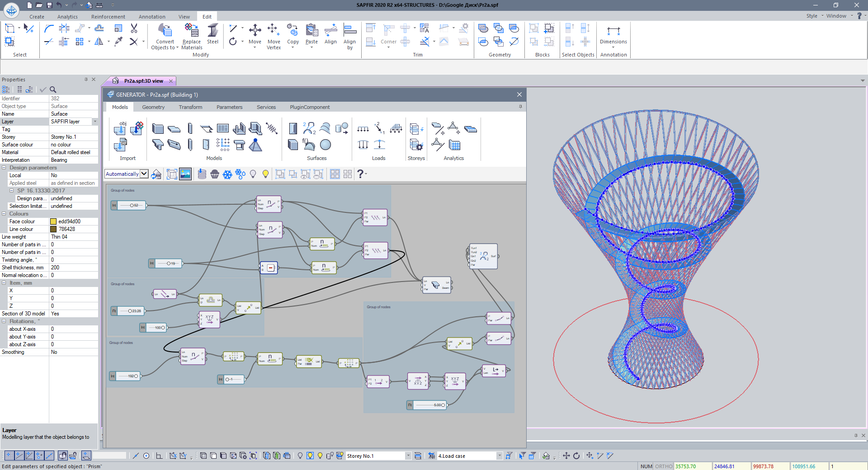Switch to the Reinforcement ribbon tab

(x=108, y=17)
